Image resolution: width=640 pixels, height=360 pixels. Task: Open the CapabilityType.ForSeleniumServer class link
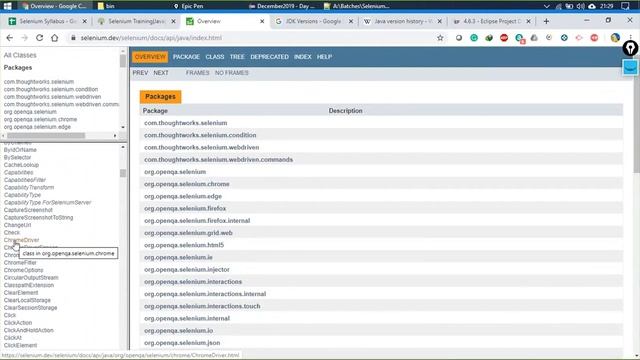(47, 202)
